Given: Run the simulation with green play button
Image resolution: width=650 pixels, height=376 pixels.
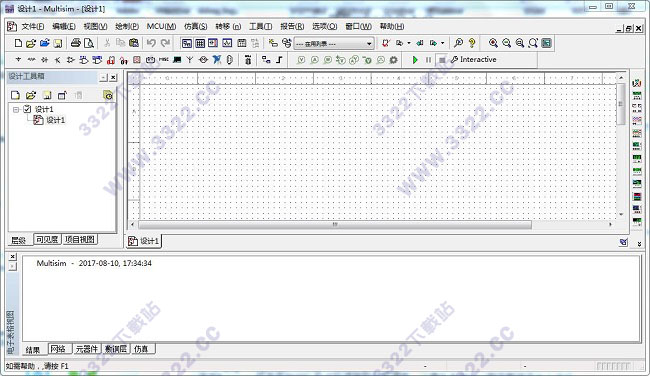Looking at the screenshot, I should click(x=415, y=60).
